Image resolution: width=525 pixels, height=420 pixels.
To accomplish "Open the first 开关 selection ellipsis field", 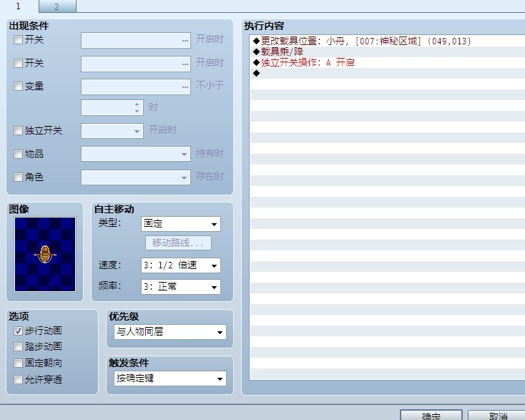I will 136,40.
